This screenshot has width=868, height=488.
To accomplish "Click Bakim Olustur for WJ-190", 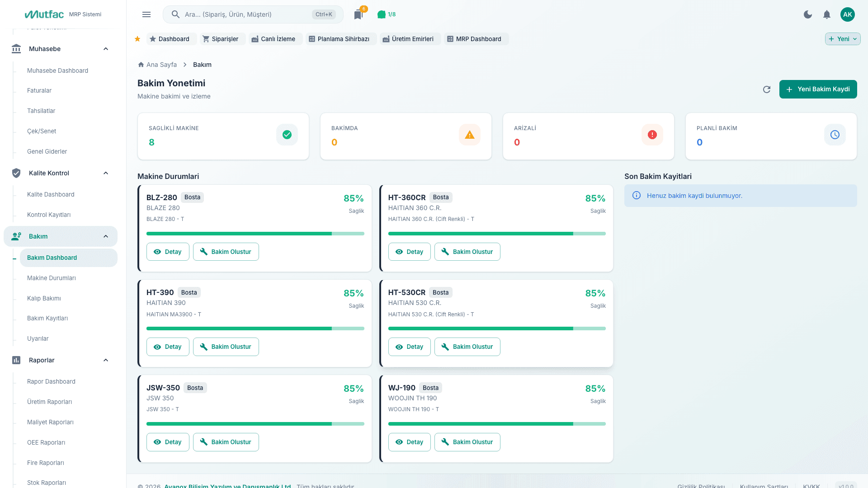I will (467, 442).
